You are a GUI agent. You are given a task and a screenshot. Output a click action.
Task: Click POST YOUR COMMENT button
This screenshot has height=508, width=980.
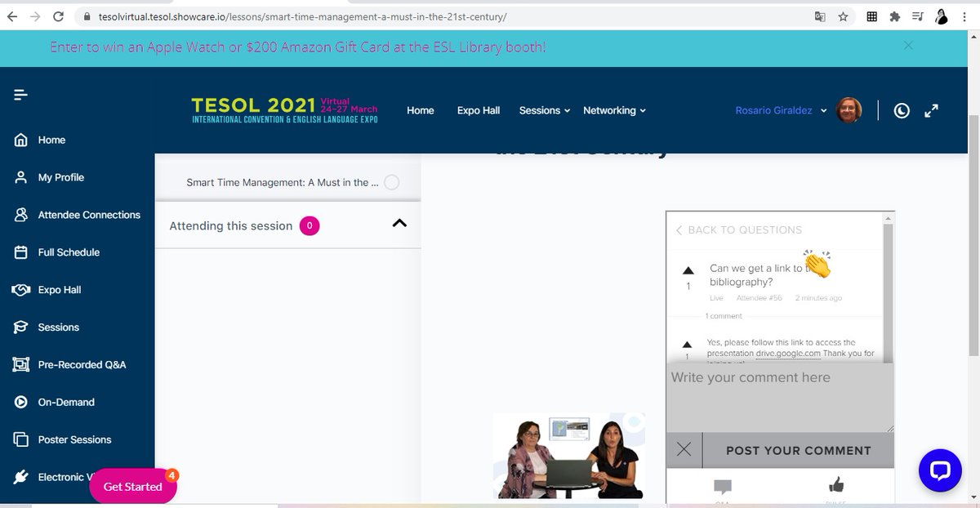pos(799,450)
